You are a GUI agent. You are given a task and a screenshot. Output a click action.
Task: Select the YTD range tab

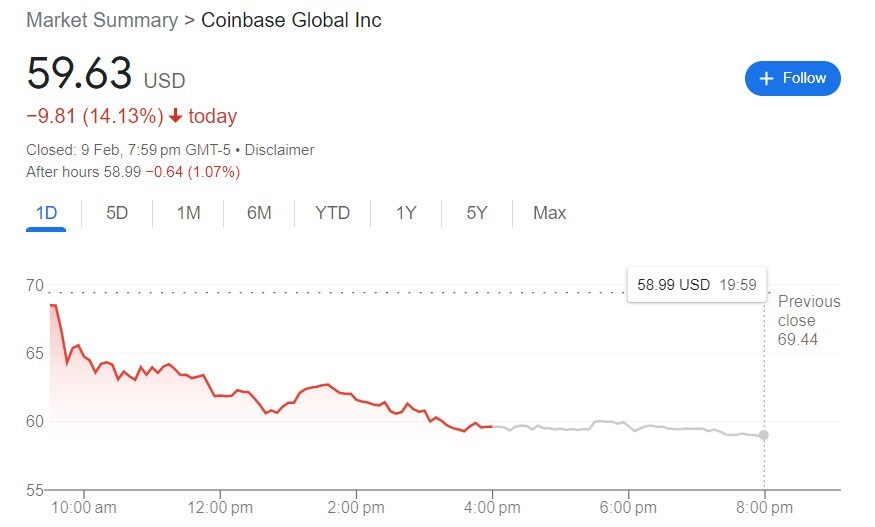[333, 213]
